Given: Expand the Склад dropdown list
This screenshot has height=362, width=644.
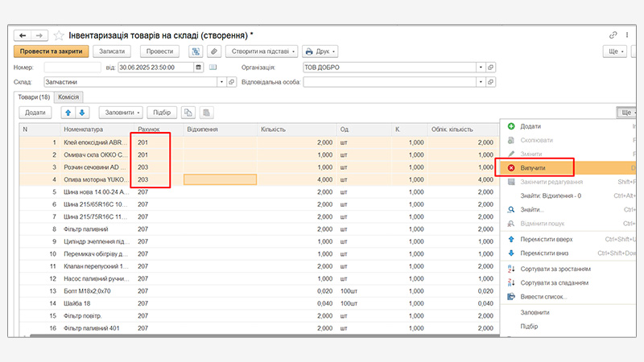Looking at the screenshot, I should pyautogui.click(x=221, y=82).
